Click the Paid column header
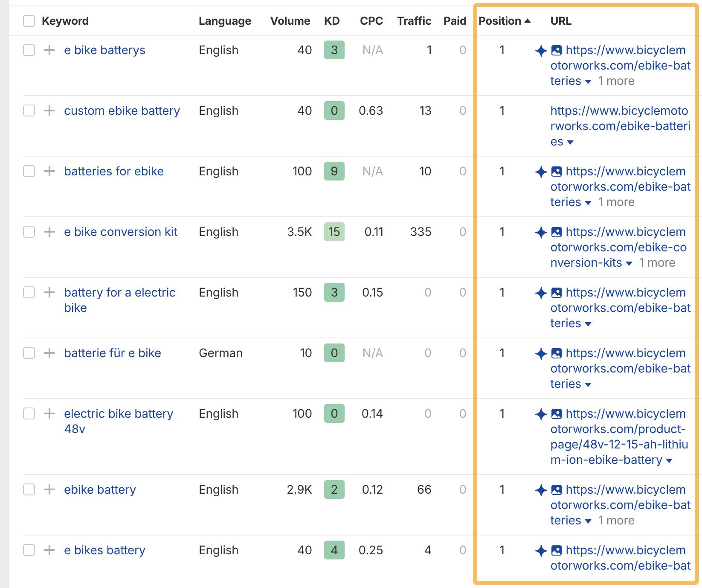The image size is (702, 588). pyautogui.click(x=455, y=21)
